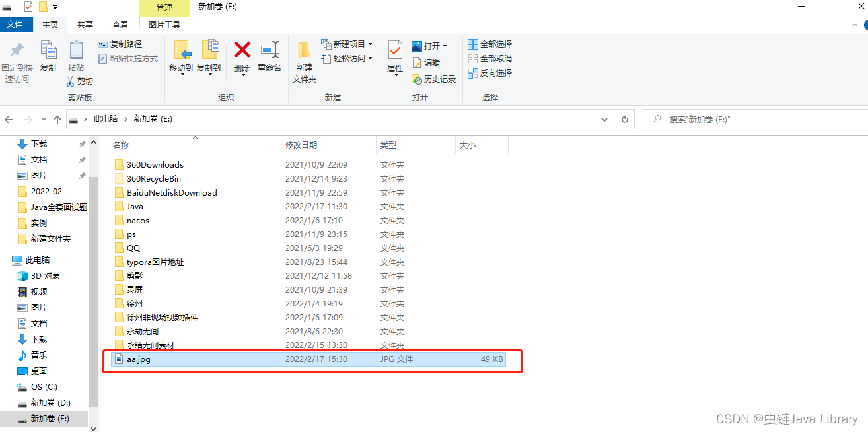
Task: Open History in ribbon
Action: (433, 79)
